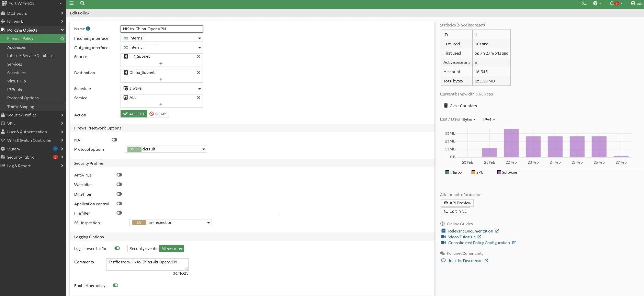The width and height of the screenshot is (644, 296).
Task: Click the Log & Report chart icon
Action: click(x=3, y=166)
